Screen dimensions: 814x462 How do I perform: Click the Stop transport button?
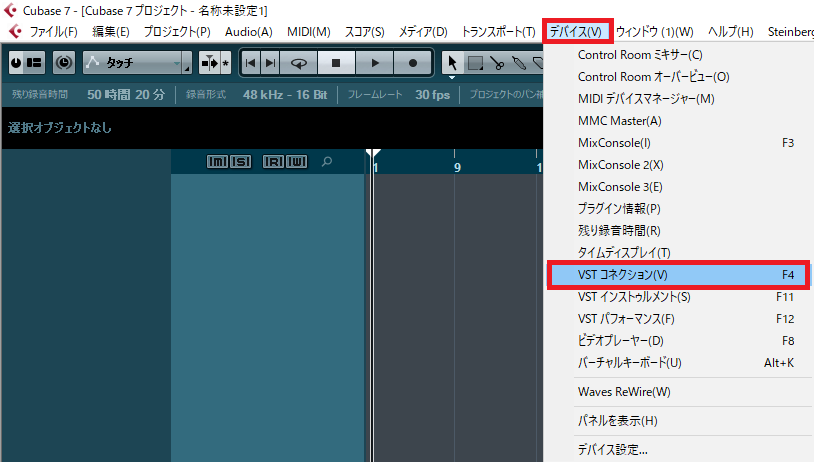pos(336,63)
